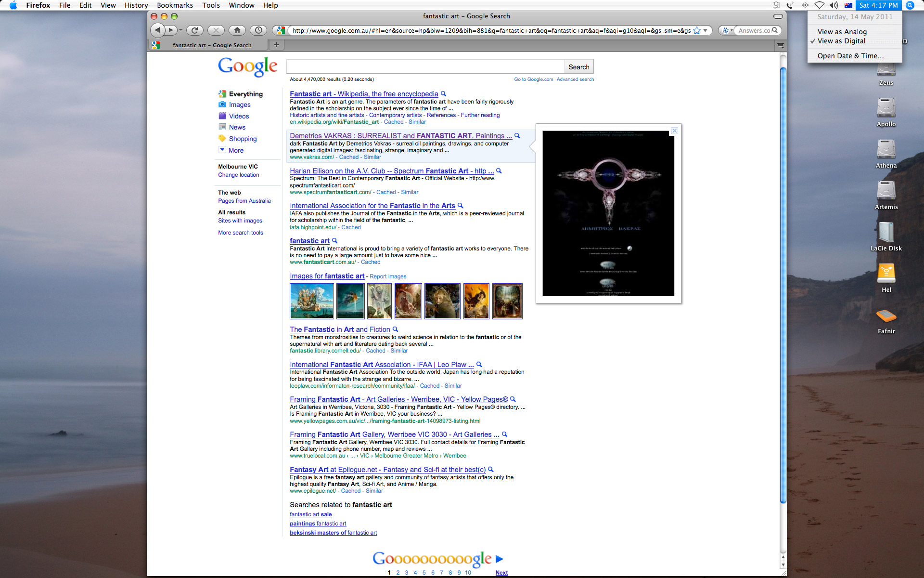Open the search engine selector dropdown
924x578 pixels.
[727, 30]
